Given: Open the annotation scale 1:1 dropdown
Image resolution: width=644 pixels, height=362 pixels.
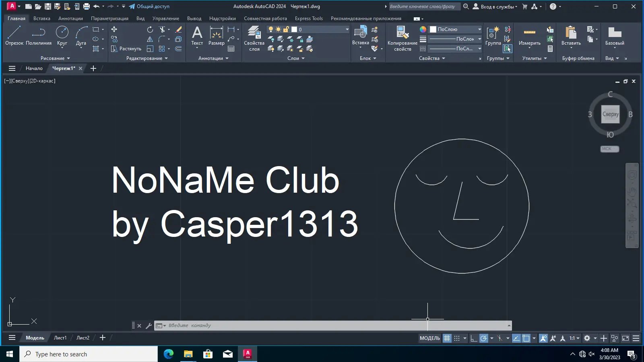Looking at the screenshot, I should [574, 338].
